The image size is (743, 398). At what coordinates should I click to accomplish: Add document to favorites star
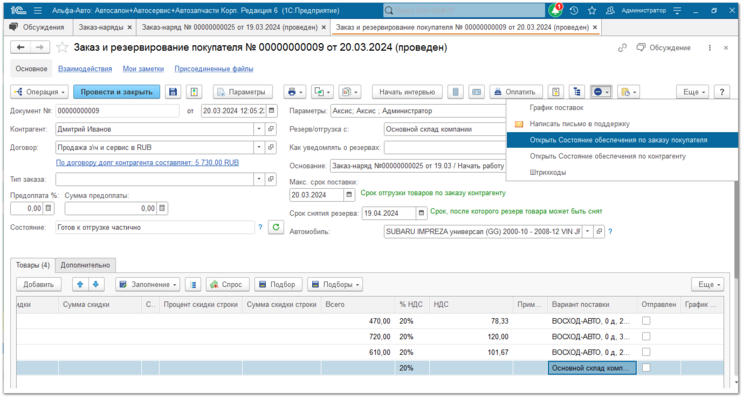coord(62,47)
